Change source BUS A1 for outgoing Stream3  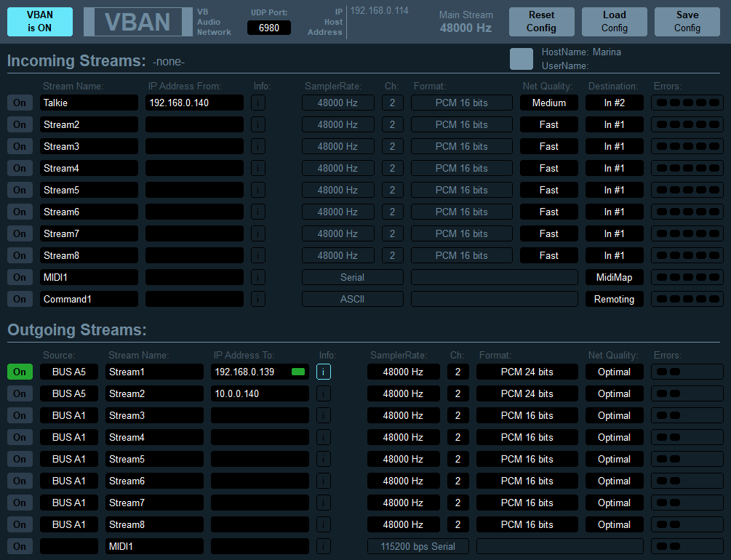tap(69, 415)
